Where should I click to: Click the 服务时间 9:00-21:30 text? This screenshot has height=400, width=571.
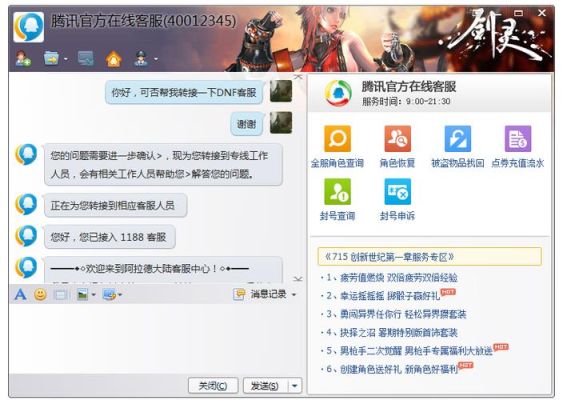pos(406,101)
